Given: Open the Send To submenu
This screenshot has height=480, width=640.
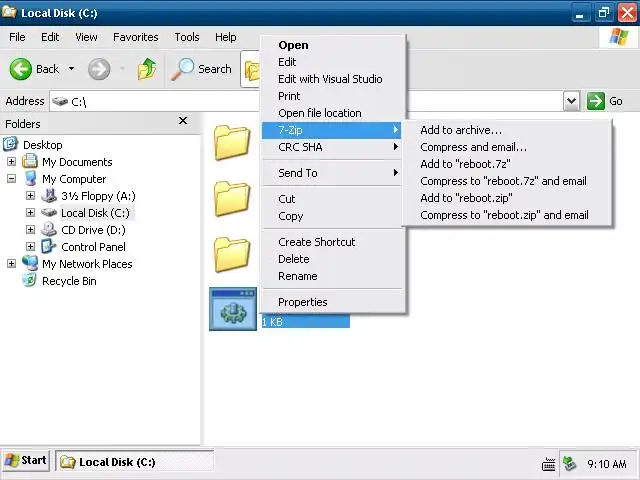Looking at the screenshot, I should tap(333, 173).
